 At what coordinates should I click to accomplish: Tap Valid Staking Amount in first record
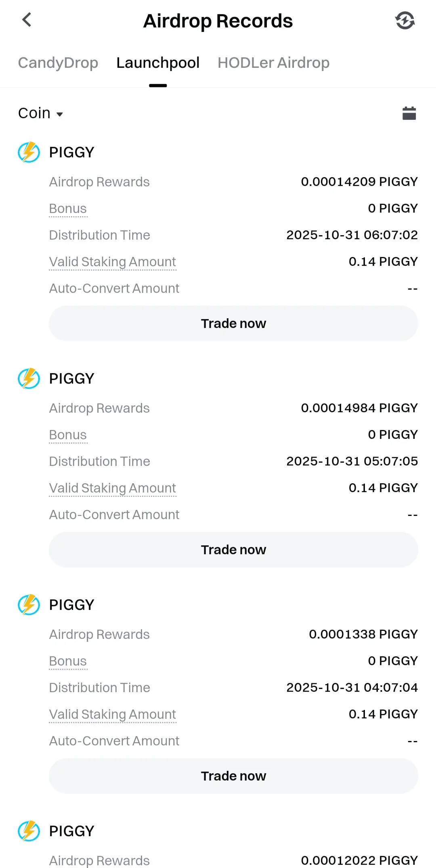pyautogui.click(x=113, y=262)
